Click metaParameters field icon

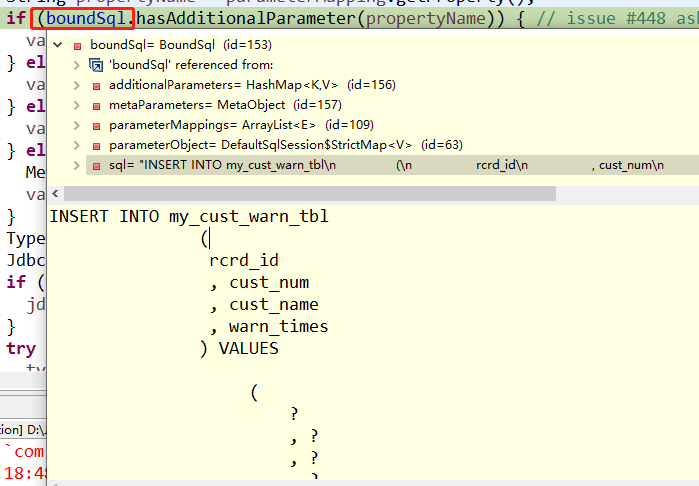(96, 106)
